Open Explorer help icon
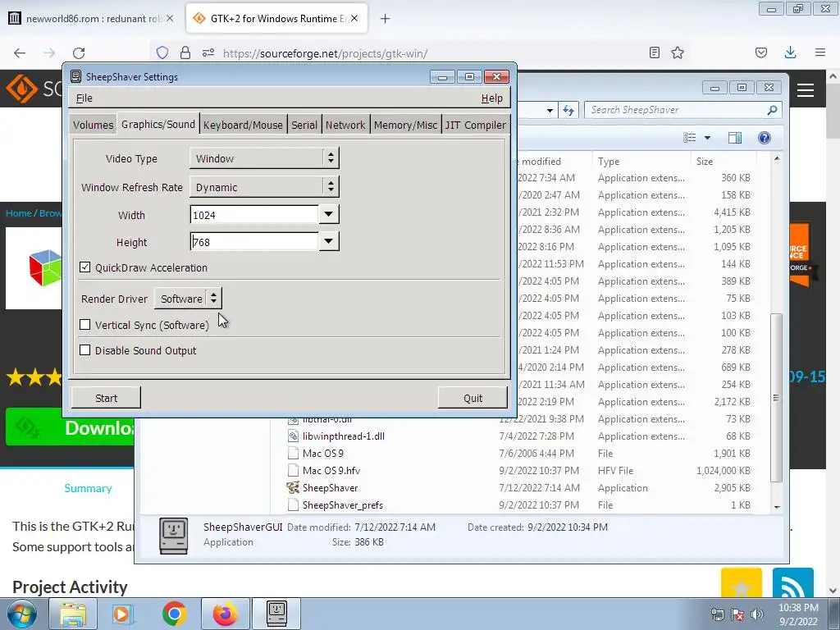Viewport: 840px width, 630px height. (765, 138)
